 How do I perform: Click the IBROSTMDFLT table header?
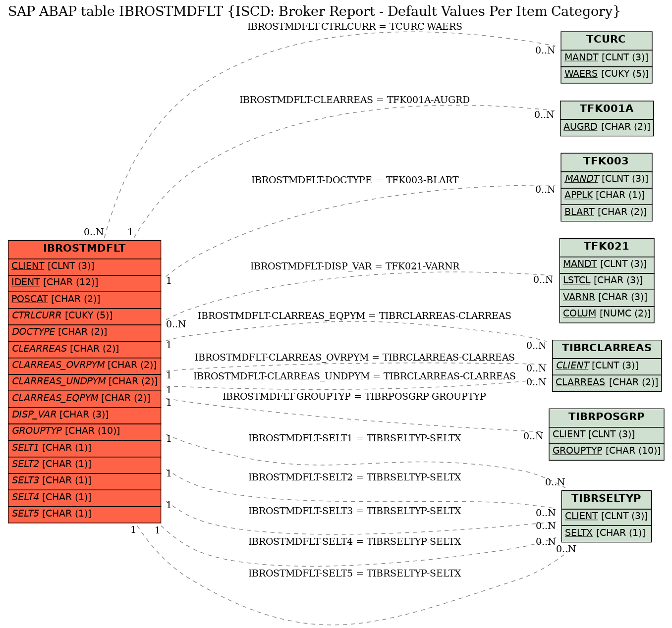pyautogui.click(x=85, y=249)
